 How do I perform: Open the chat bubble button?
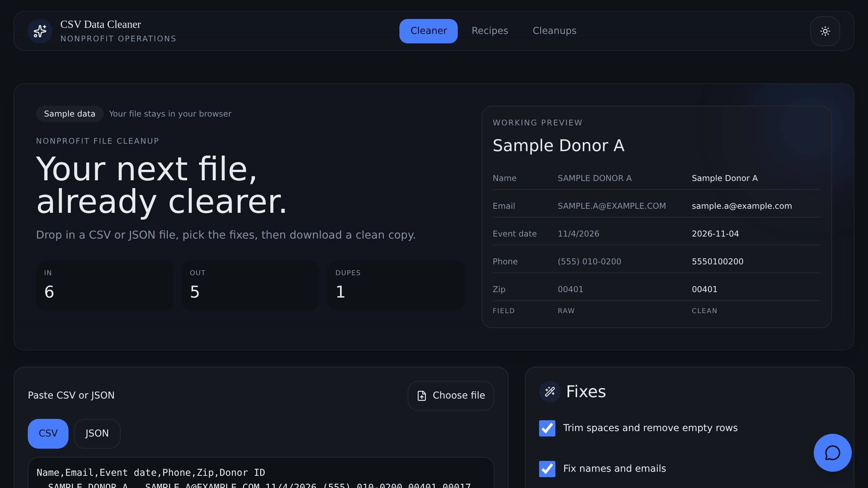(832, 452)
